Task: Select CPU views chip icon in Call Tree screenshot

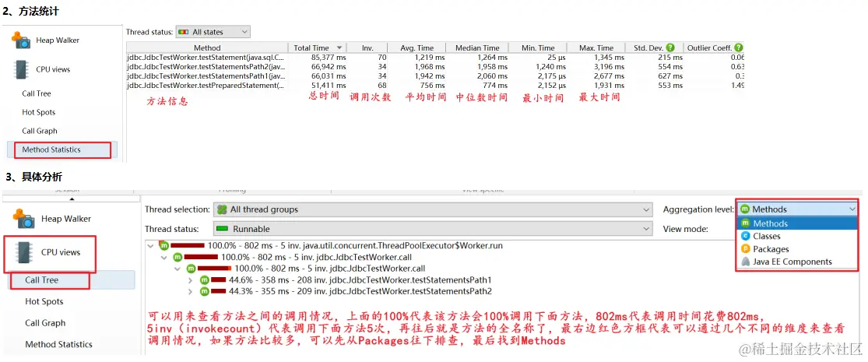Action: (24, 252)
